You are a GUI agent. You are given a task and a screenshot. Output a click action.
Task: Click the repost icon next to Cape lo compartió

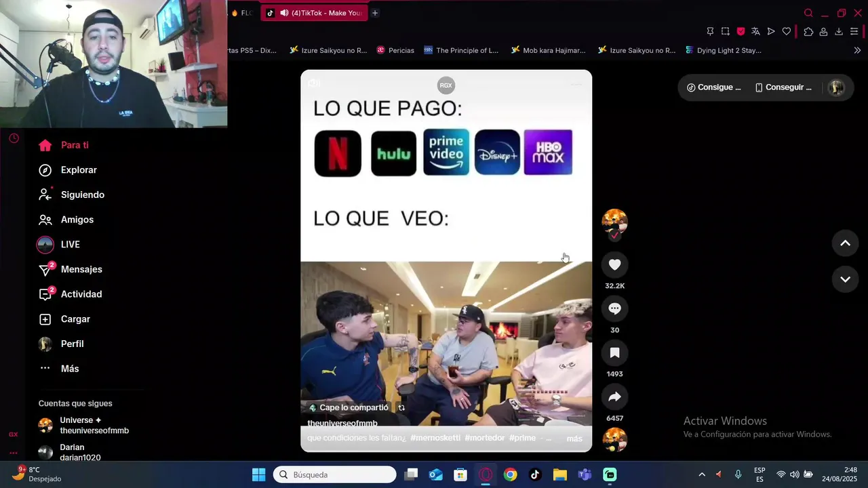401,408
